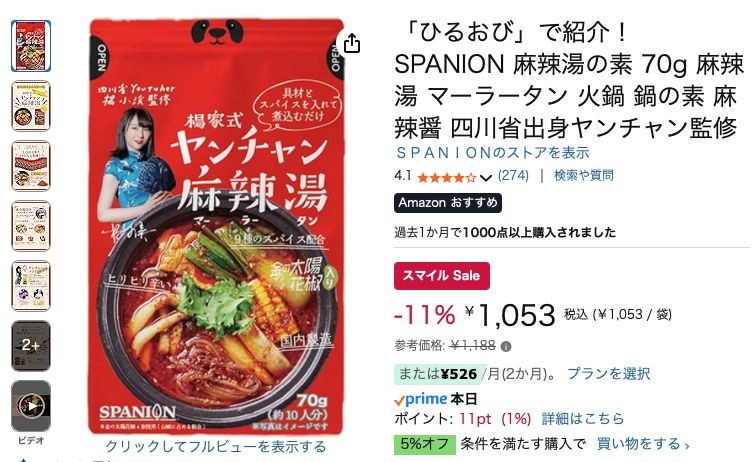Select the fourth product thumbnail image
756x462 pixels.
pyautogui.click(x=31, y=226)
